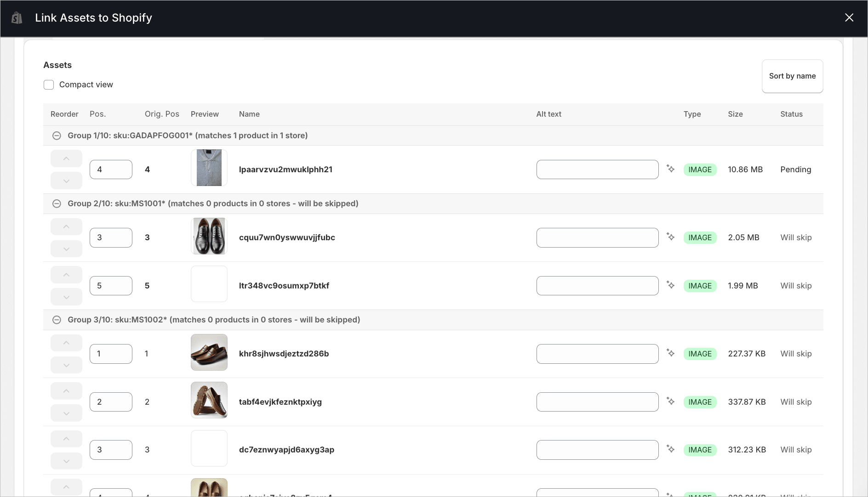Screen dimensions: 868x497
Task: Edit position field for cquu7wn0yswwuvjjfubc
Action: tap(111, 237)
